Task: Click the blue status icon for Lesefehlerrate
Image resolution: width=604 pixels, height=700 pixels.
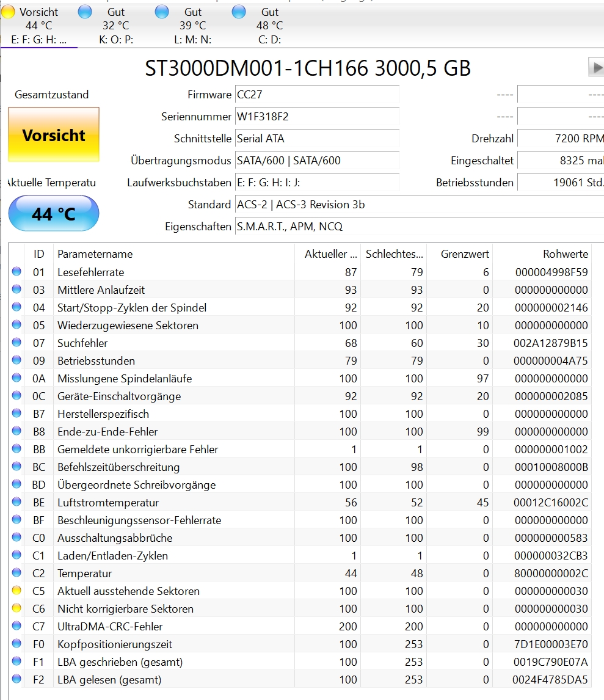Action: point(16,272)
